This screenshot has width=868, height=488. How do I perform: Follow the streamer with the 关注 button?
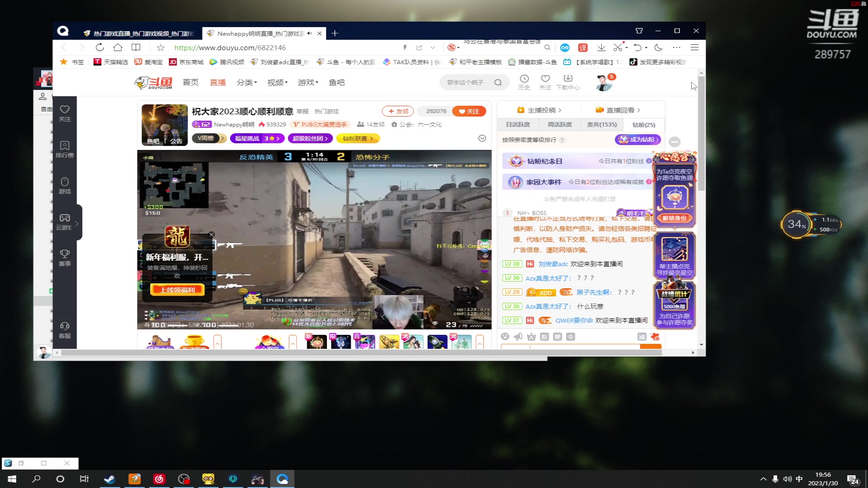click(x=469, y=111)
